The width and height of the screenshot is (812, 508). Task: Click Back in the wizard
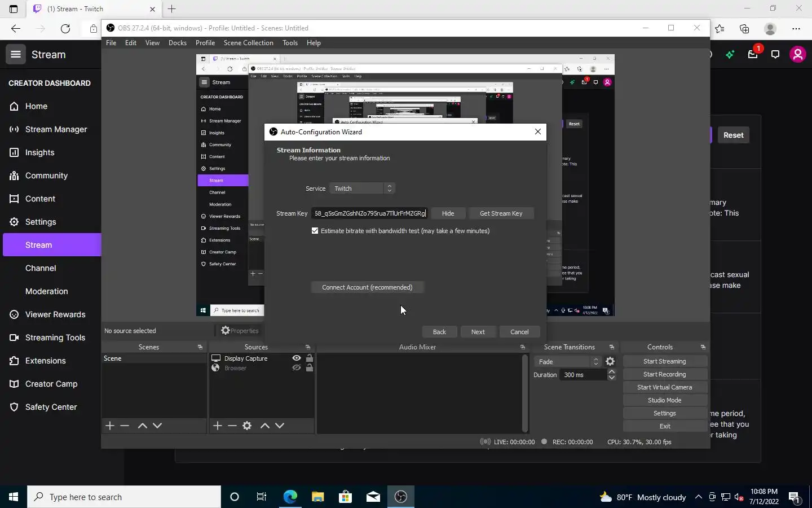(439, 332)
